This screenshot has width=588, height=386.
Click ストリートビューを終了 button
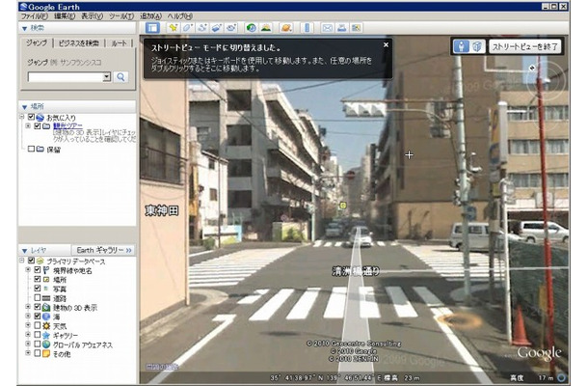(524, 46)
